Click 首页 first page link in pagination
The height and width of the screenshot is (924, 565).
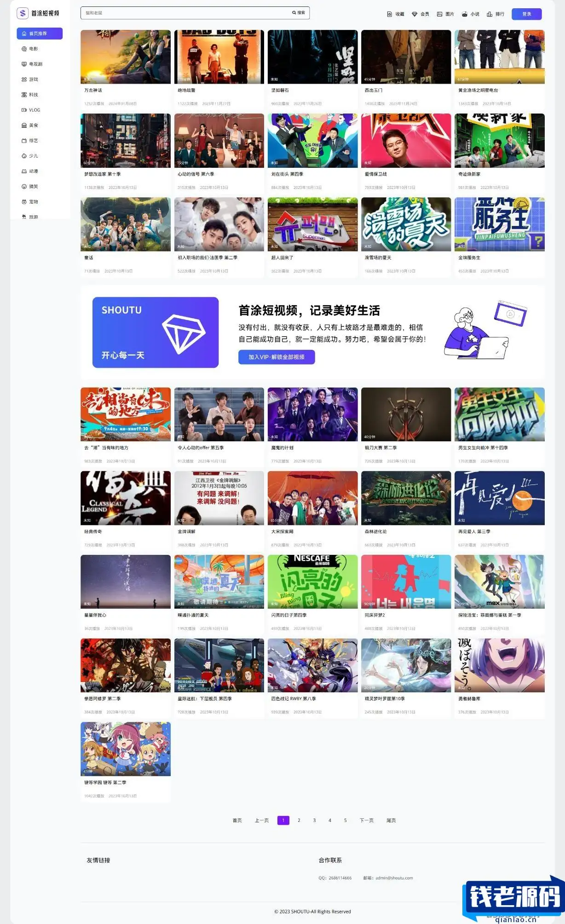pyautogui.click(x=237, y=820)
